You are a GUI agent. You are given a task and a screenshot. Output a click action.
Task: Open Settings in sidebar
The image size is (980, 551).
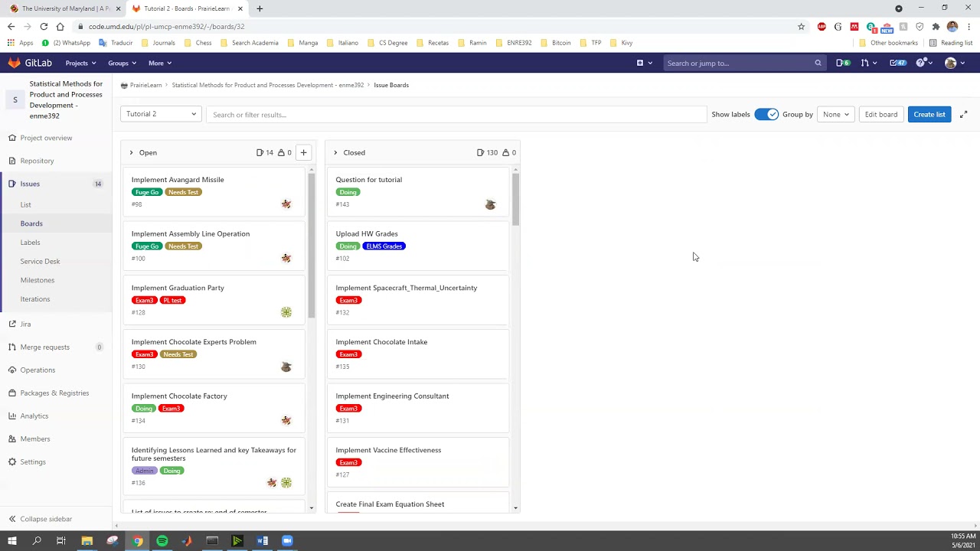coord(33,461)
